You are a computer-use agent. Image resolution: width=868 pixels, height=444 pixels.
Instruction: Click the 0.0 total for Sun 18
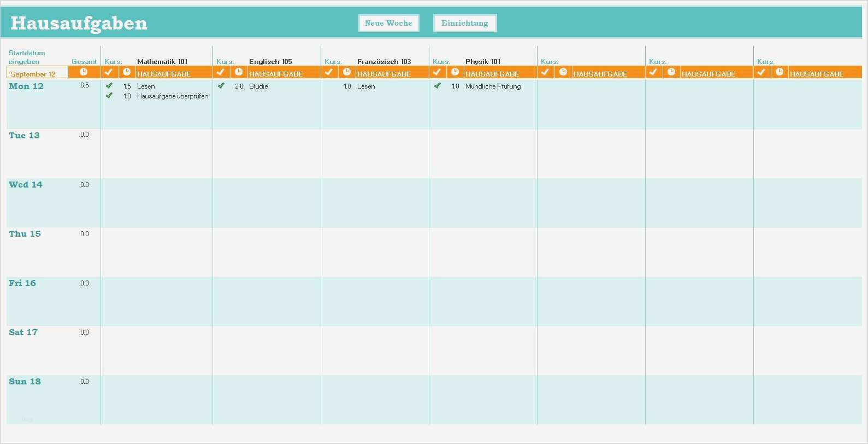coord(85,382)
